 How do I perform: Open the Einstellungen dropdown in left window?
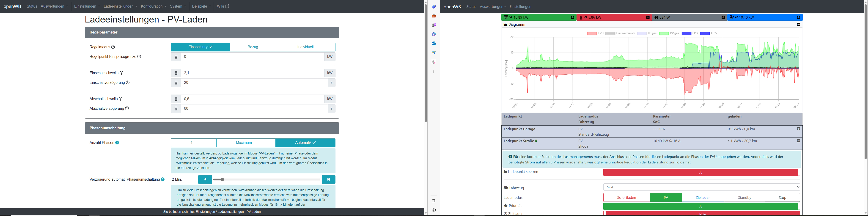pyautogui.click(x=87, y=6)
